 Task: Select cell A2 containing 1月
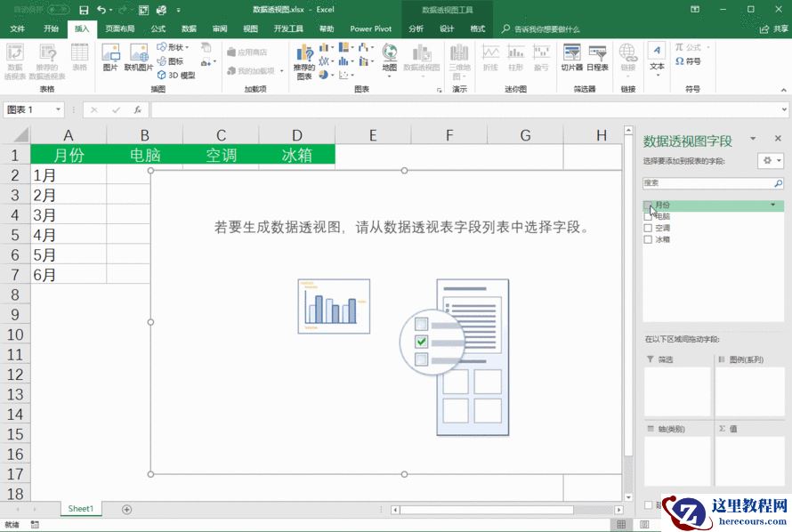click(69, 175)
